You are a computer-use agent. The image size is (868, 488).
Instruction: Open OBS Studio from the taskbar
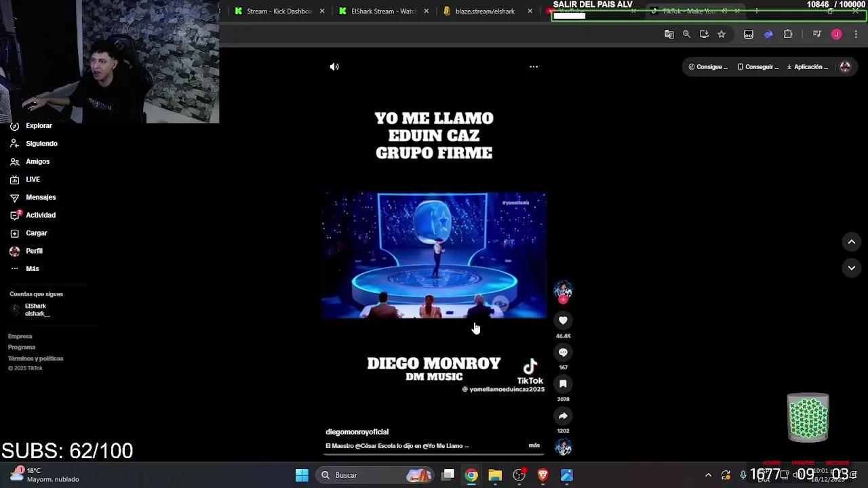pos(519,475)
